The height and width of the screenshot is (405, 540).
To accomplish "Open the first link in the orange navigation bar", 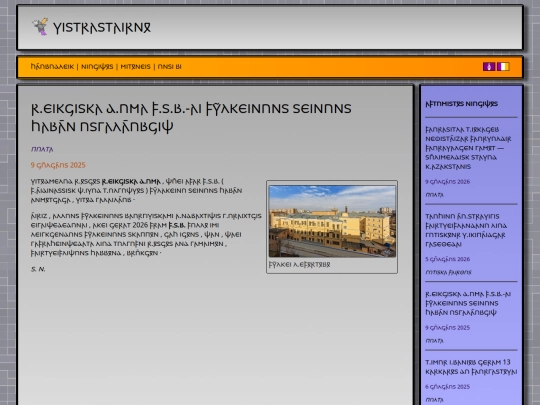I will (52, 67).
